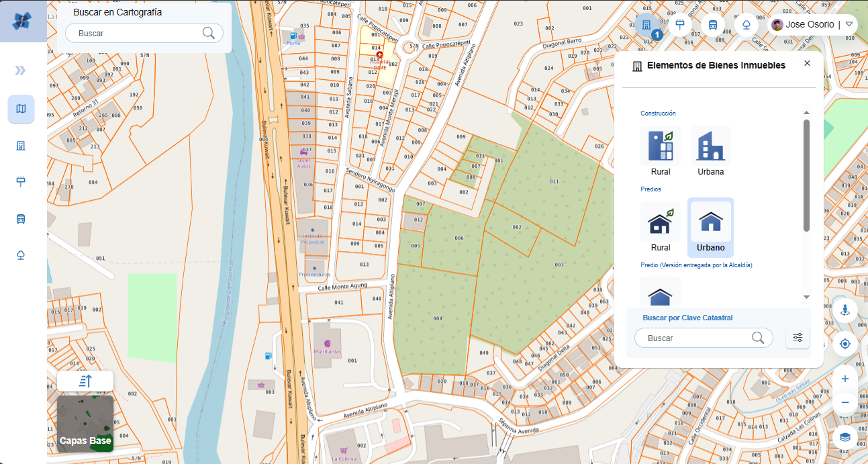Center map with the locate target icon
Viewport: 868px width, 464px height.
[845, 344]
